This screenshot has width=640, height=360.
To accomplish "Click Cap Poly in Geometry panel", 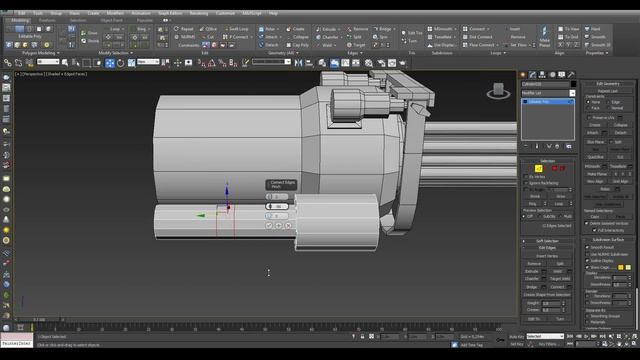I will tap(298, 45).
